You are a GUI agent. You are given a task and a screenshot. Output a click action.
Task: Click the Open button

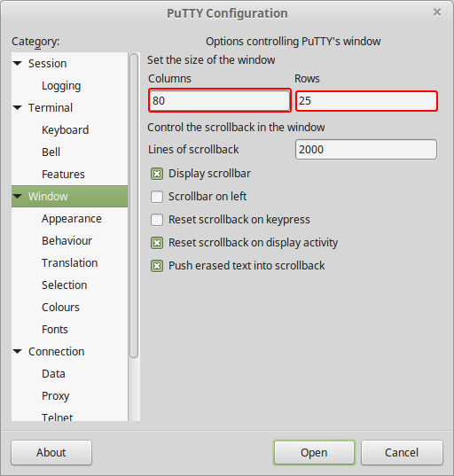click(x=314, y=452)
